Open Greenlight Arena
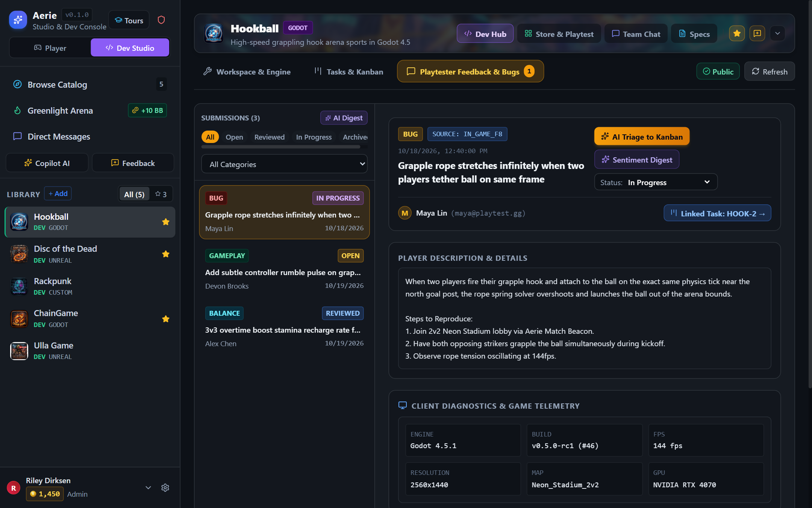This screenshot has width=812, height=508. coord(90,111)
